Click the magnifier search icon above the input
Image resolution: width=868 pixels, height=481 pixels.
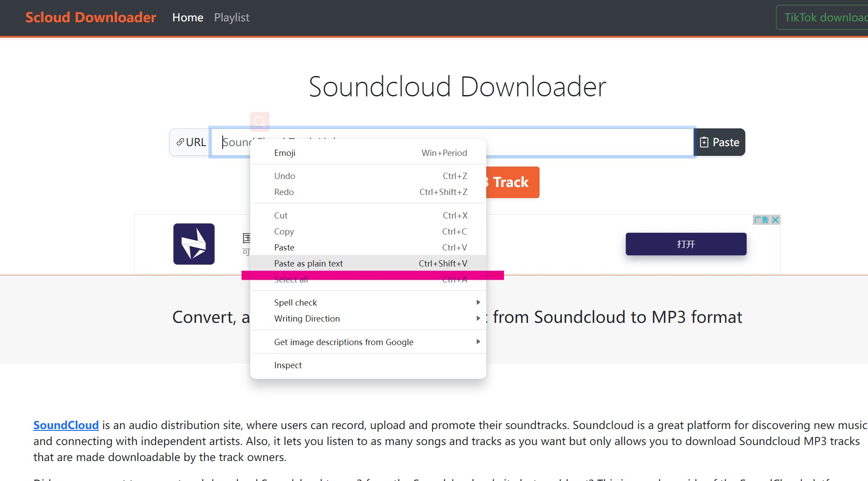pyautogui.click(x=260, y=121)
